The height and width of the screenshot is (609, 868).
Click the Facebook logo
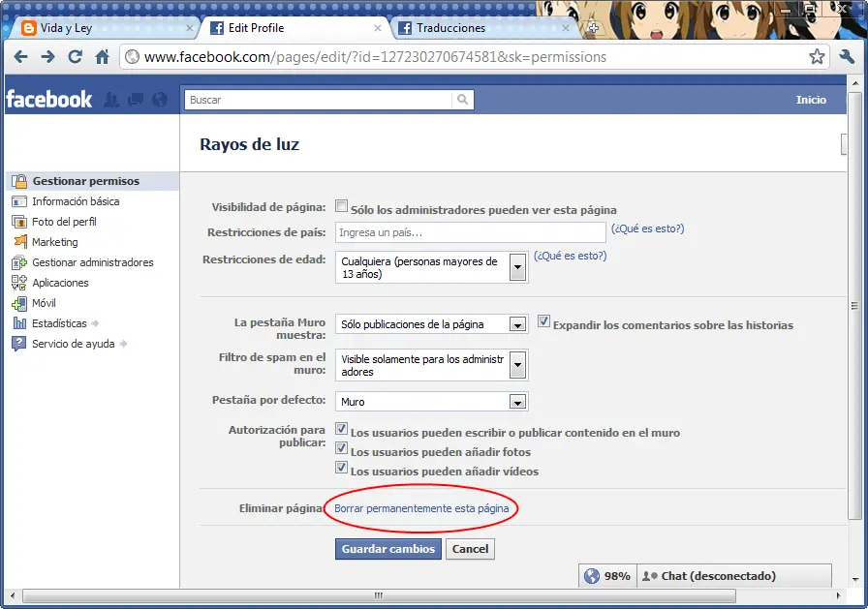pyautogui.click(x=48, y=100)
